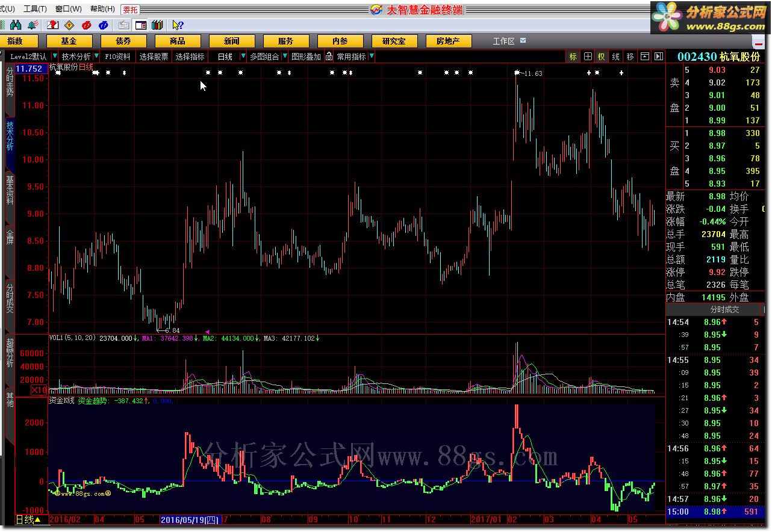The height and width of the screenshot is (532, 772).
Task: Open the 窗口(W) menu
Action: coord(68,9)
